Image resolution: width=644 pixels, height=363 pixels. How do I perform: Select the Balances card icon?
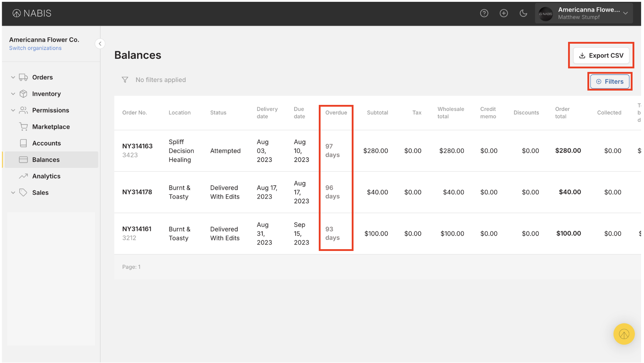(23, 160)
